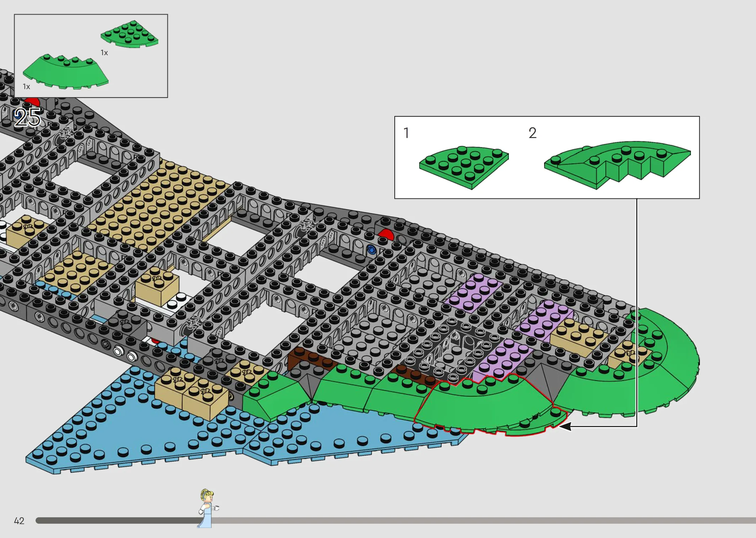The image size is (756, 538).
Task: Click the 1x quantity beside the curved slope
Action: tap(27, 86)
